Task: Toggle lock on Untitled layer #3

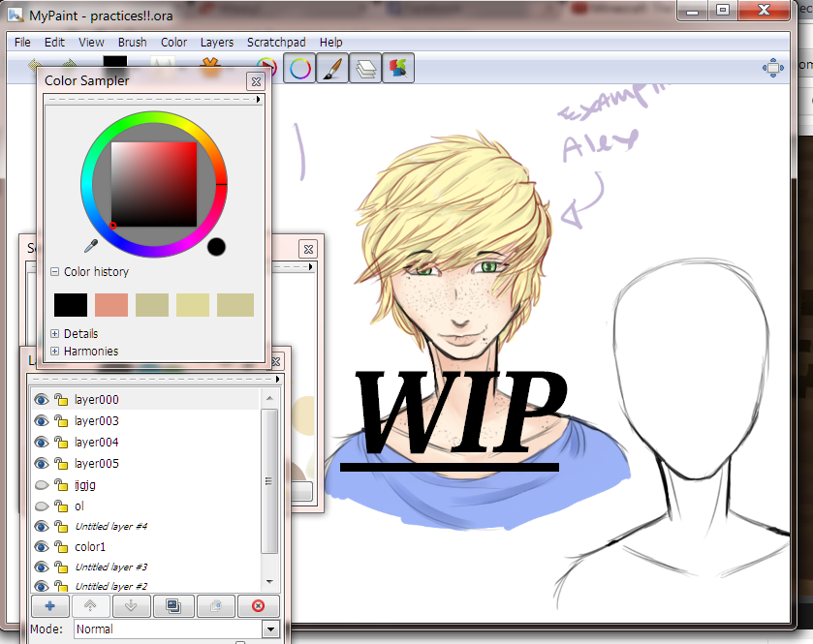Action: tap(61, 567)
